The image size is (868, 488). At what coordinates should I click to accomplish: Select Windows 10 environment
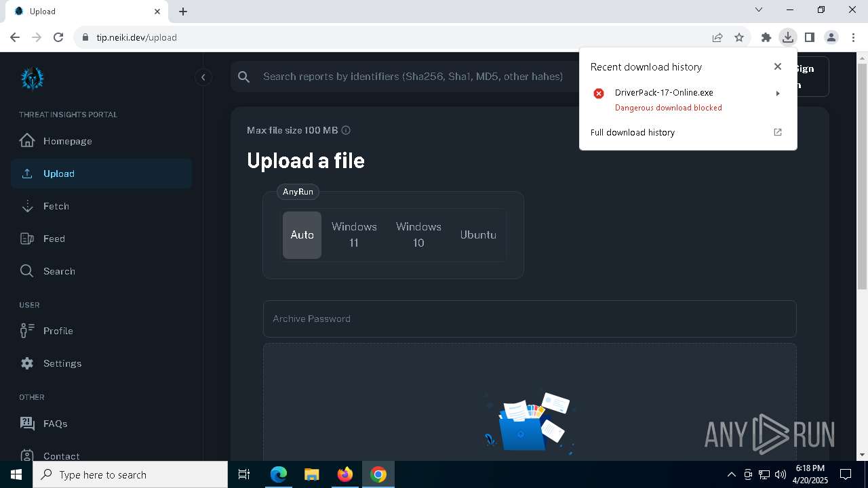click(418, 235)
